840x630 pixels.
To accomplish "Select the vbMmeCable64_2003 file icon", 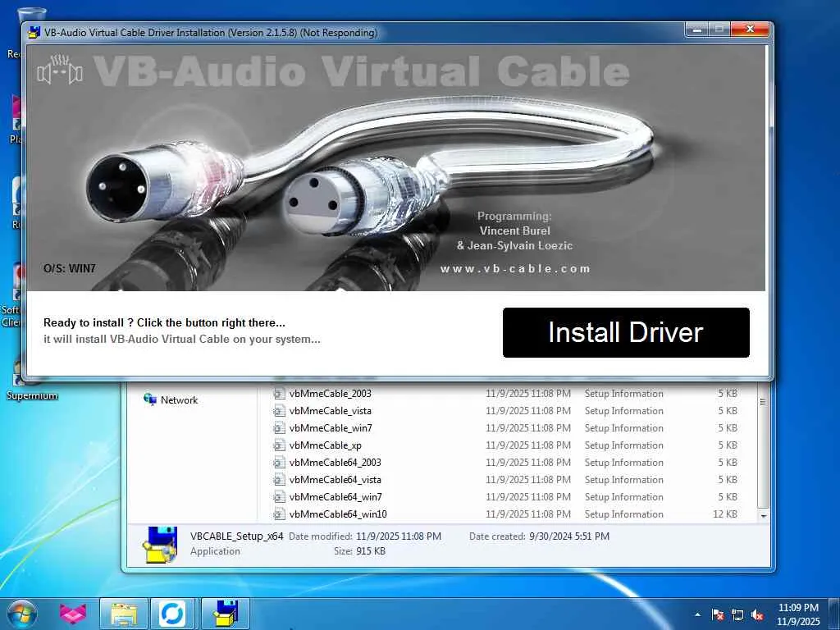I will pos(279,463).
